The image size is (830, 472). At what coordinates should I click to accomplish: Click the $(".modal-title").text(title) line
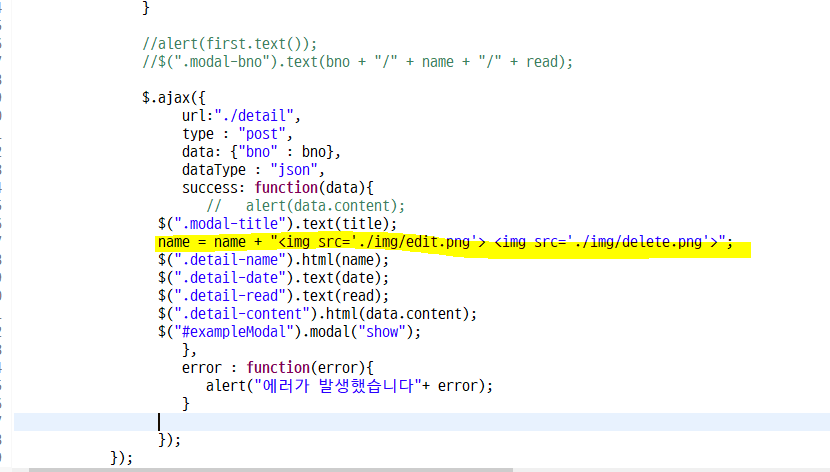pos(277,224)
